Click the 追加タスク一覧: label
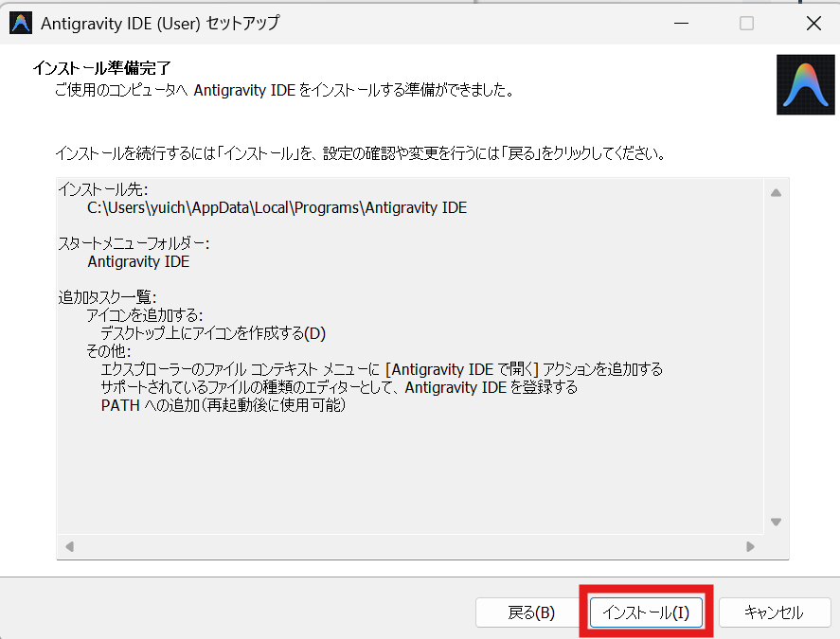The width and height of the screenshot is (840, 639). click(107, 297)
